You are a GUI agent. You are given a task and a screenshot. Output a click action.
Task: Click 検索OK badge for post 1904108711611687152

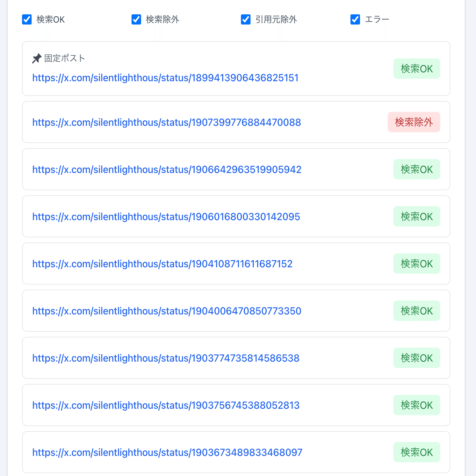[417, 263]
